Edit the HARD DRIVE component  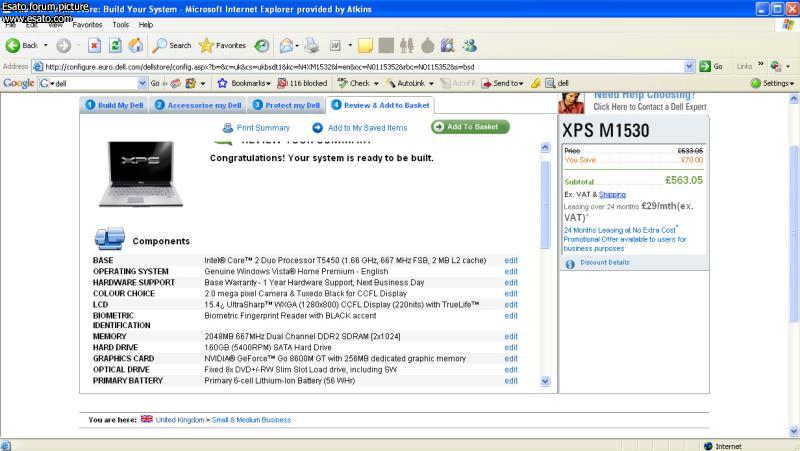[x=511, y=347]
